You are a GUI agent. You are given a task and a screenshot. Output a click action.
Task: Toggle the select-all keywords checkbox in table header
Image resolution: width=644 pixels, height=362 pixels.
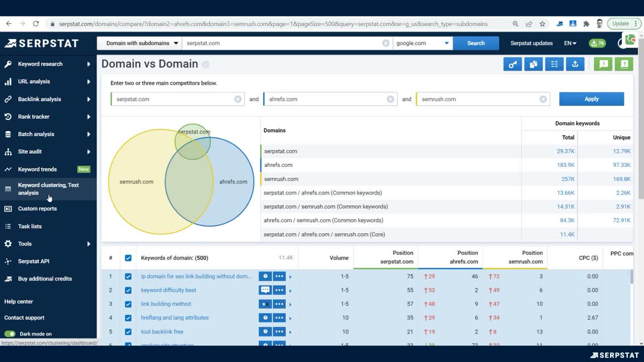[x=128, y=258]
